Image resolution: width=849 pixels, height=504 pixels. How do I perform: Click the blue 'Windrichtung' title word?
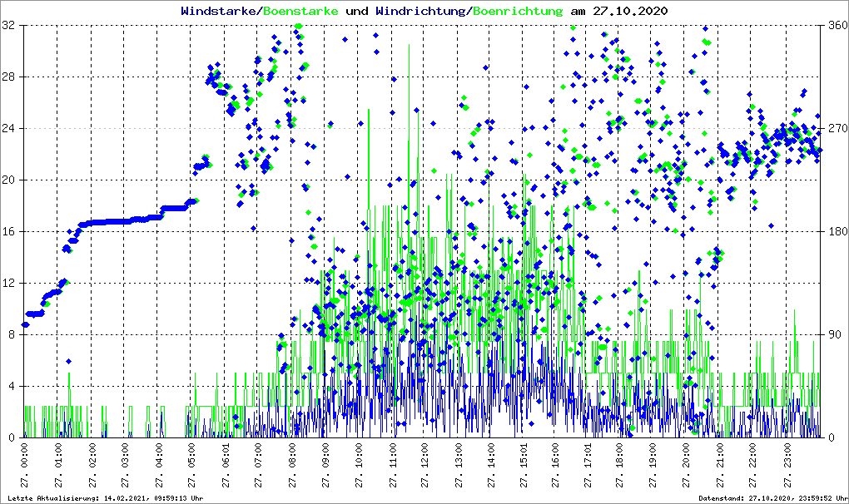421,11
